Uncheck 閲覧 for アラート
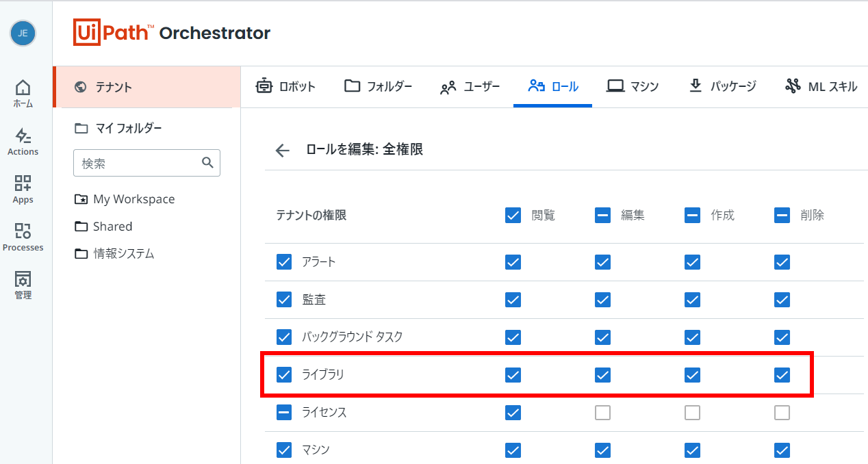868x464 pixels. click(x=513, y=262)
